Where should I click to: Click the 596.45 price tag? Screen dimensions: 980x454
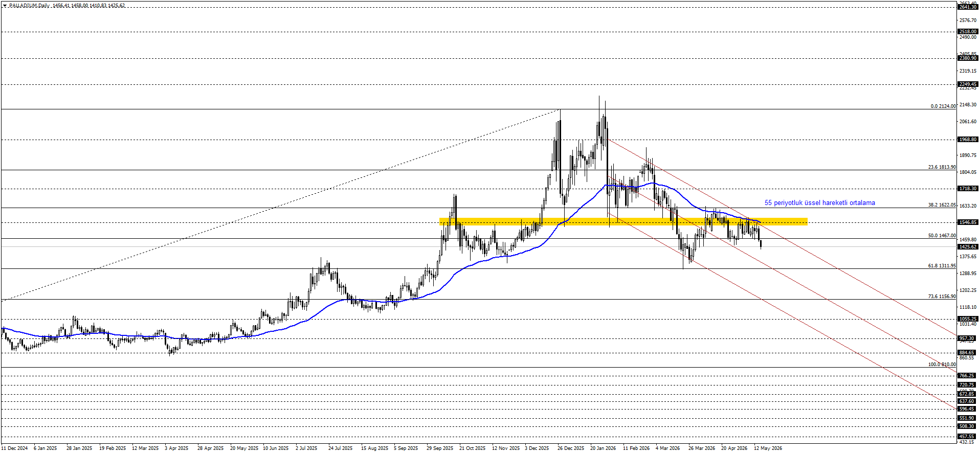pyautogui.click(x=968, y=409)
